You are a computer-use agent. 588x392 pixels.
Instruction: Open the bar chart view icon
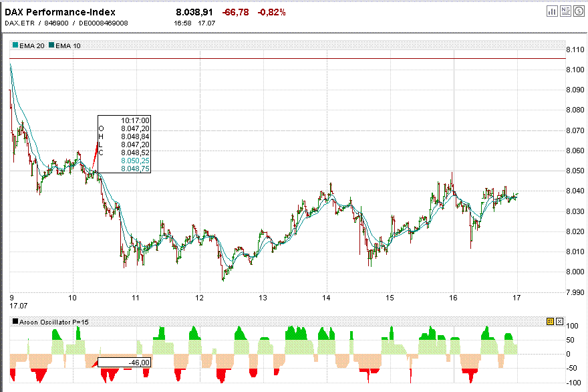pos(552,11)
